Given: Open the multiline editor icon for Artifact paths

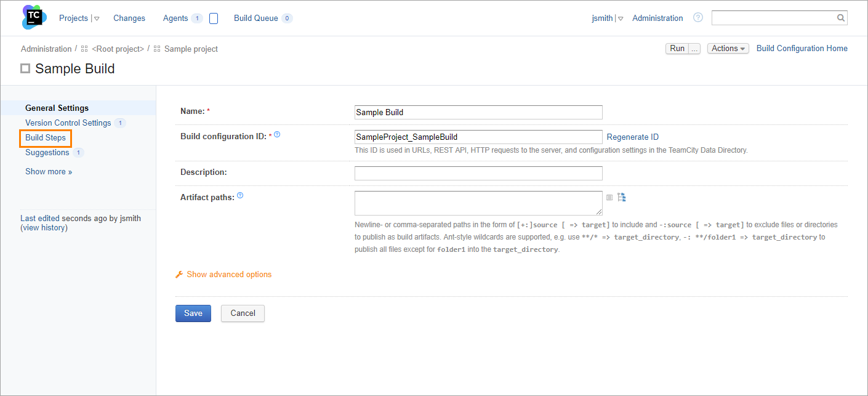Looking at the screenshot, I should point(609,197).
